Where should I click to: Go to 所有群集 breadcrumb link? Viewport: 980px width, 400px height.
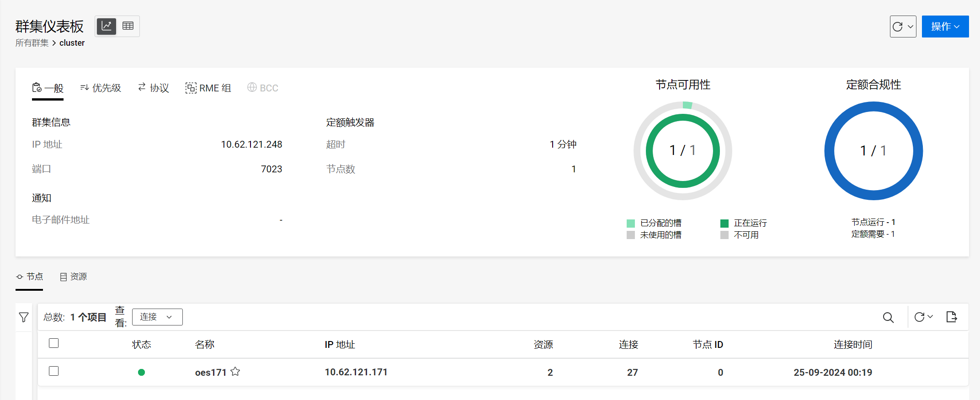click(32, 43)
